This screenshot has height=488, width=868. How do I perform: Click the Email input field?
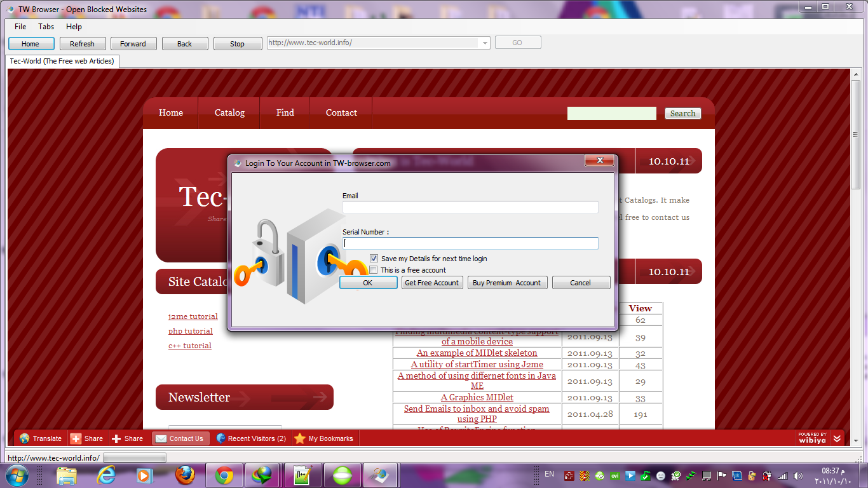pyautogui.click(x=470, y=207)
